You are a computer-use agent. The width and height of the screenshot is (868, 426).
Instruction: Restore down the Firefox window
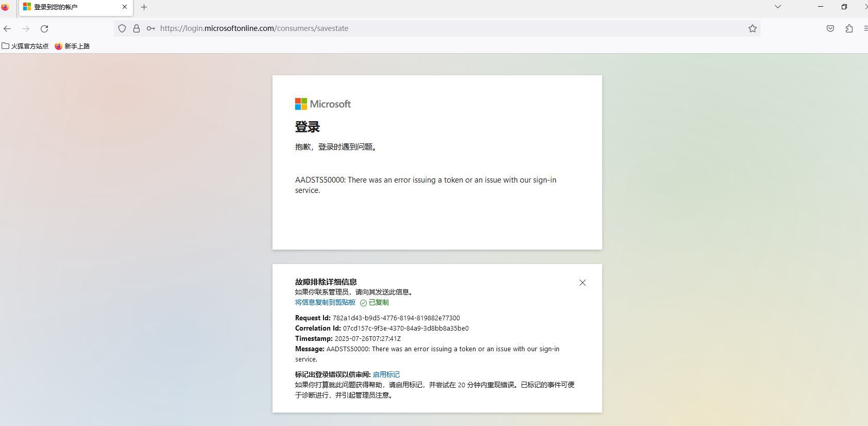844,7
